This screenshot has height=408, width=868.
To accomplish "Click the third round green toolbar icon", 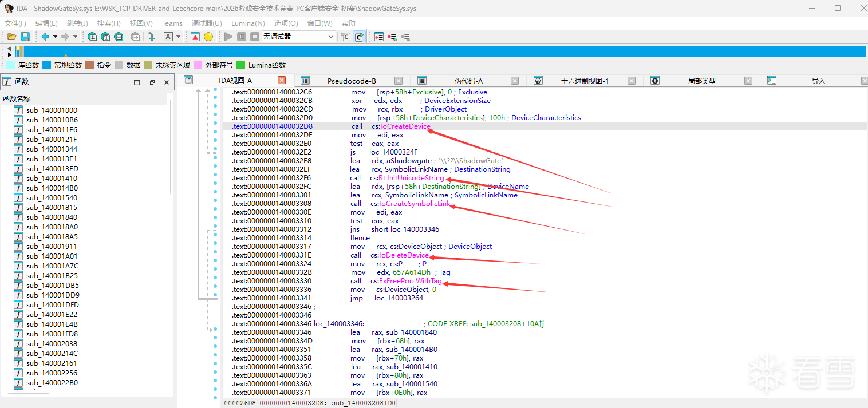I will [x=119, y=37].
